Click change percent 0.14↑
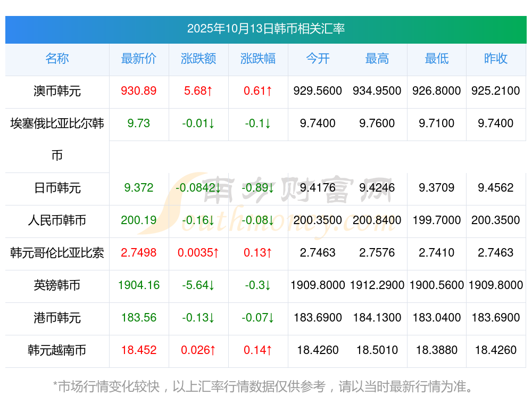Screen dimensions: 532x403 258,350
